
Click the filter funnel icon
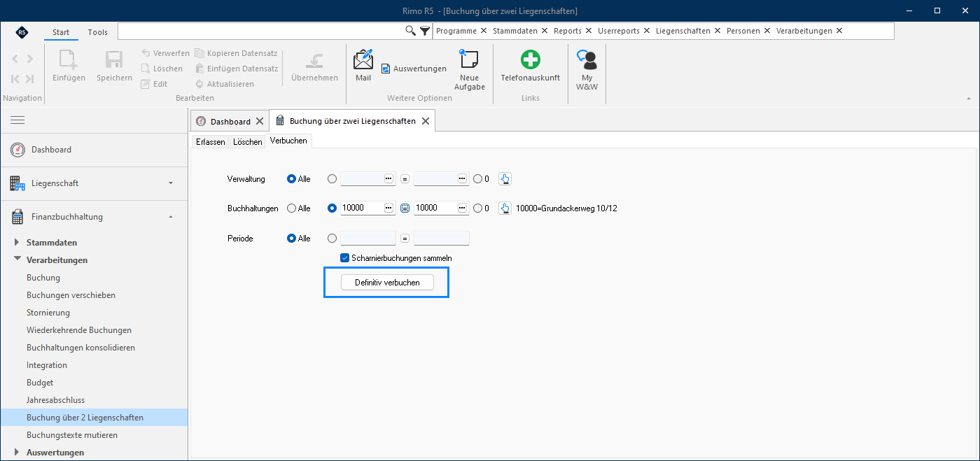click(425, 31)
